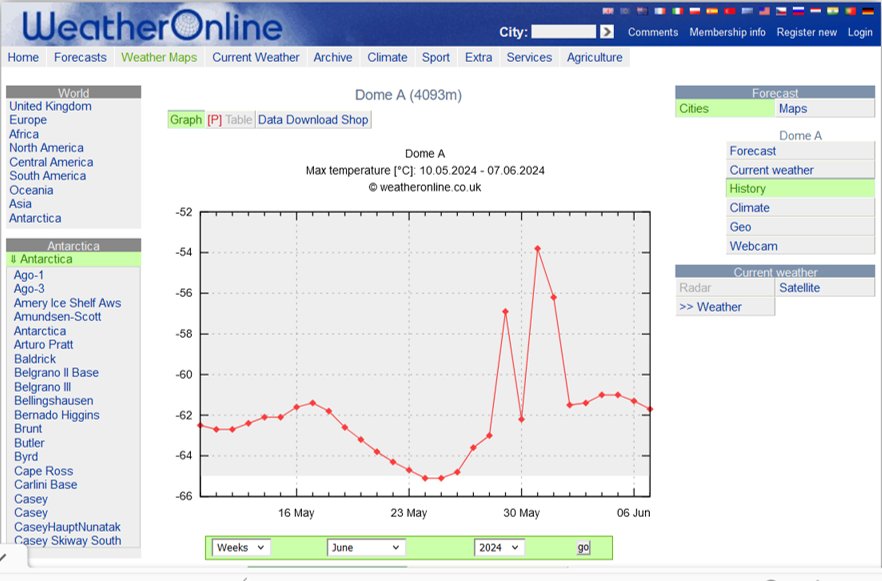Open the Forecasts menu
Screen dimensions: 882x581
coord(80,57)
